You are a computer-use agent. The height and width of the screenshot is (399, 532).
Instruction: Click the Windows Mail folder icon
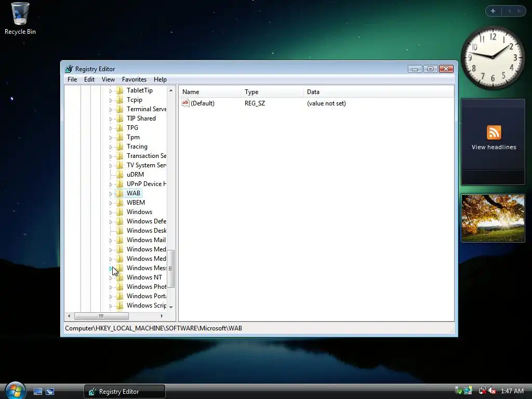(x=120, y=240)
